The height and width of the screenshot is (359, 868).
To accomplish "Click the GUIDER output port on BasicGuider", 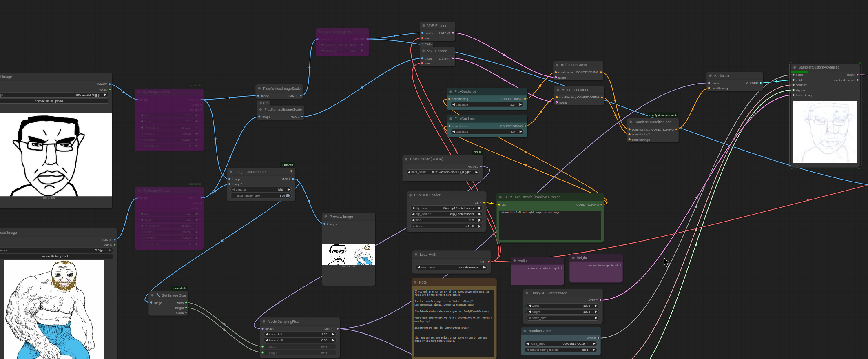I will (760, 83).
